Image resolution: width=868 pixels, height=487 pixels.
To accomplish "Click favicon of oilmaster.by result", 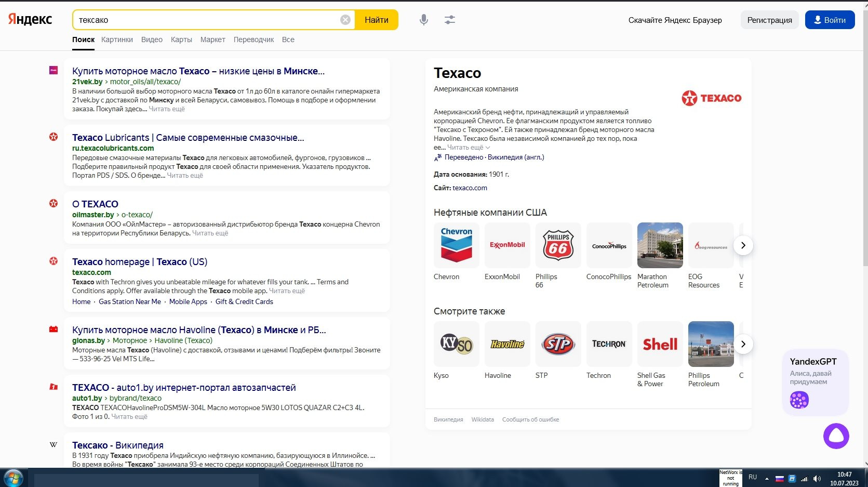I will pos(54,203).
